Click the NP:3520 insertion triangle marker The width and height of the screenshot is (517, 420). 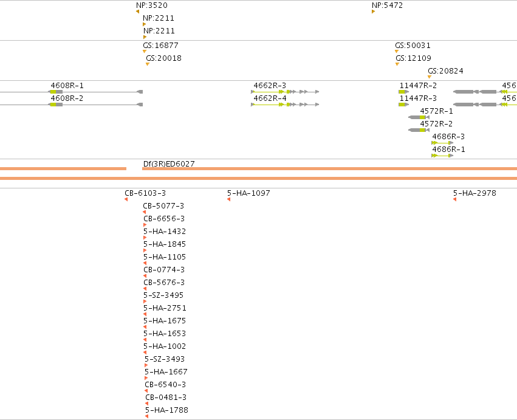[x=137, y=12]
